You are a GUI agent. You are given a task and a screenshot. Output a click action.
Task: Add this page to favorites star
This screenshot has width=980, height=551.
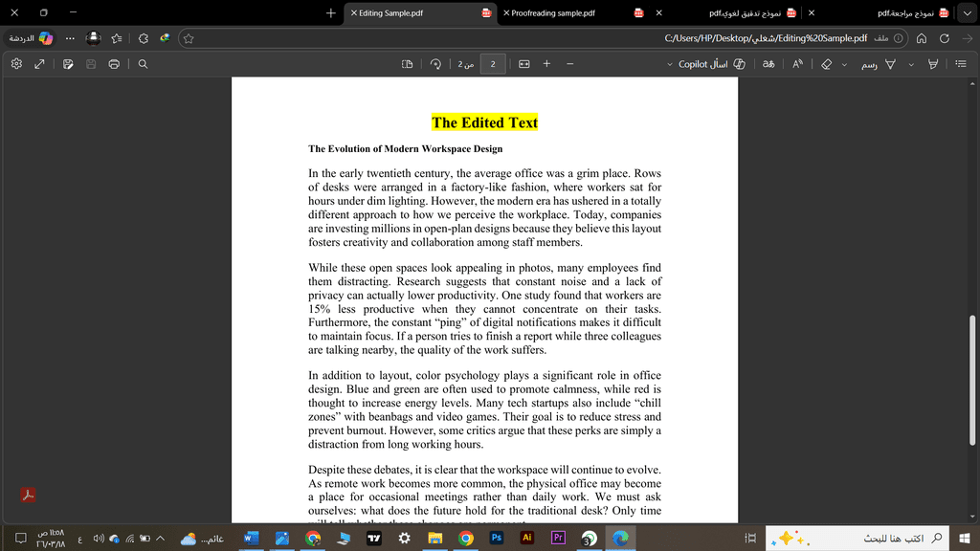coord(189,38)
